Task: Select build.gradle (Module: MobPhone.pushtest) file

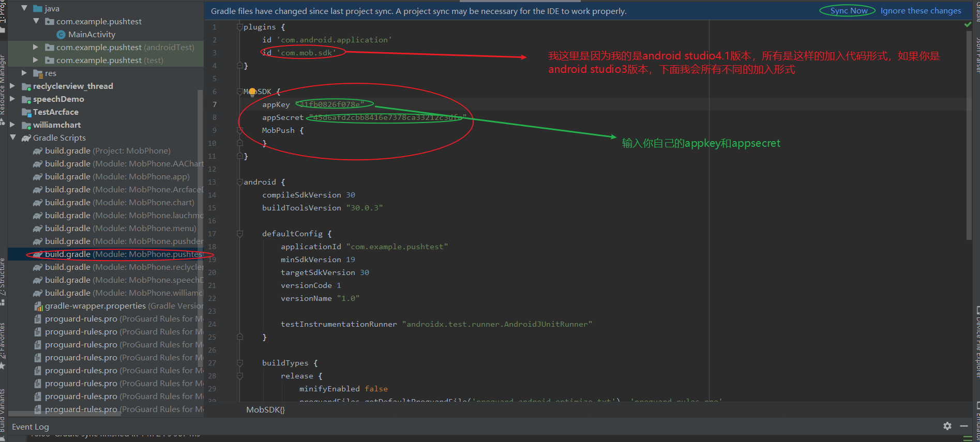Action: click(106, 254)
